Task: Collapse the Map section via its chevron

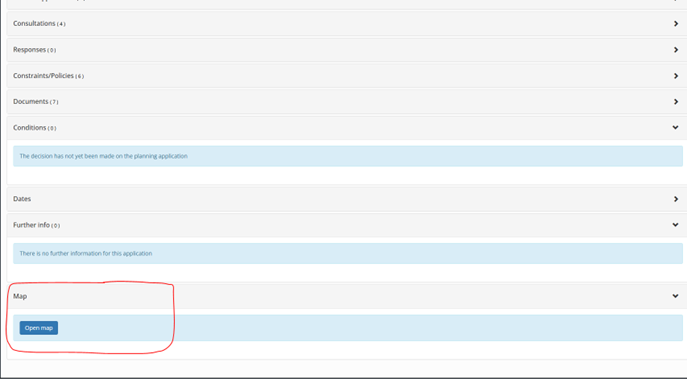Action: [675, 296]
